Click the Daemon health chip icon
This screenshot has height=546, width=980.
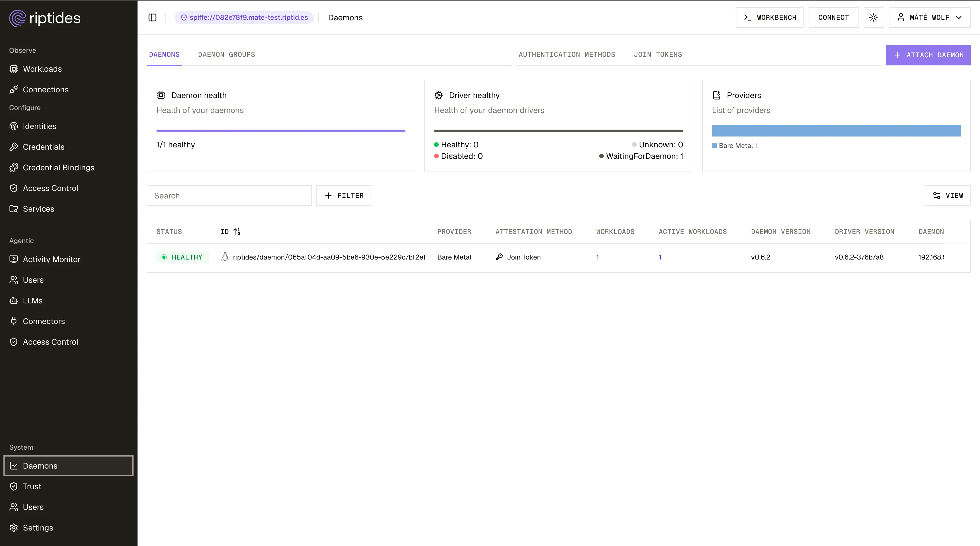[x=161, y=95]
